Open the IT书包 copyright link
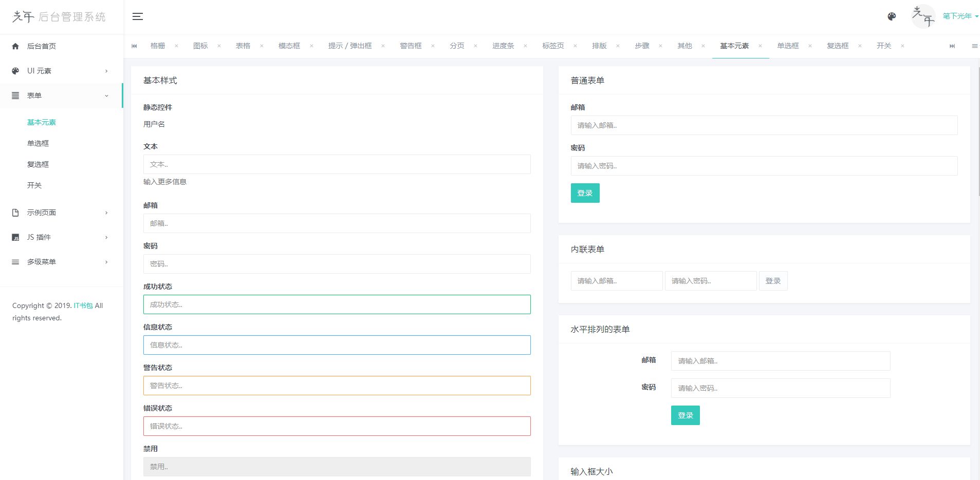980x480 pixels. point(83,305)
